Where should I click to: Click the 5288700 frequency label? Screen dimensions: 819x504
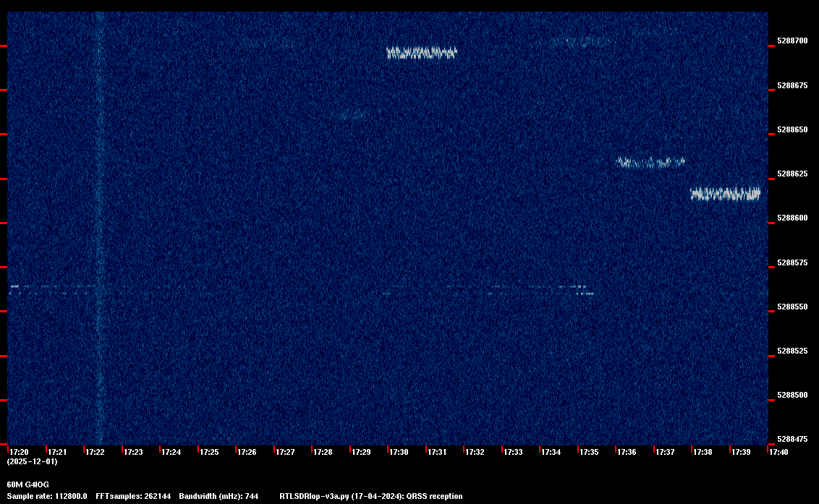tap(792, 40)
